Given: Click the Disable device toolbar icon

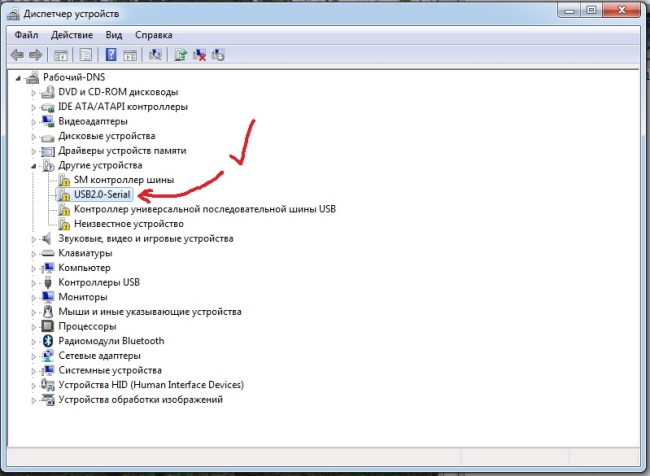Looking at the screenshot, I should pyautogui.click(x=219, y=54).
